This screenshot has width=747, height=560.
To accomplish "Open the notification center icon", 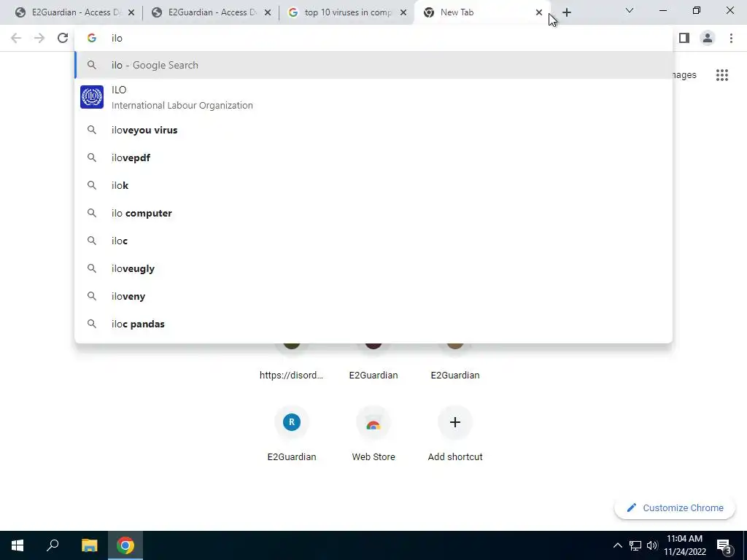I will click(x=724, y=546).
